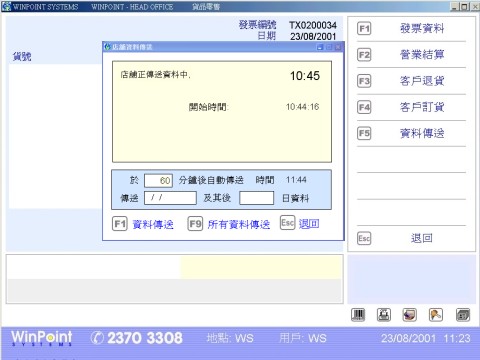Click the 及其後 days input field
The width and height of the screenshot is (480, 360).
257,198
